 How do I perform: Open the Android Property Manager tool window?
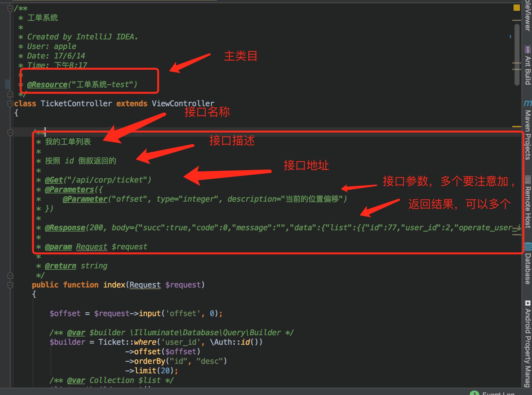tap(528, 343)
